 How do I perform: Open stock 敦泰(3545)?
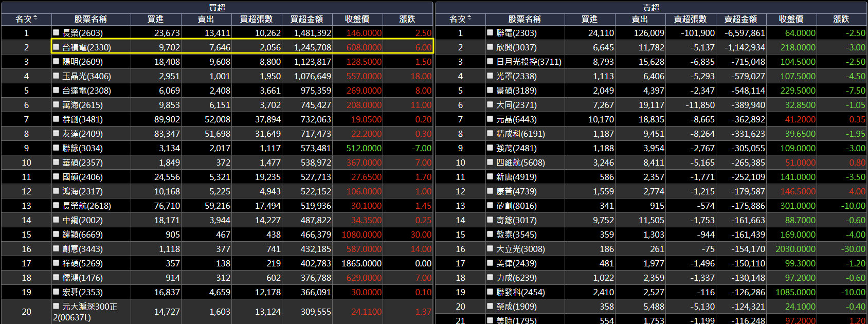[516, 235]
